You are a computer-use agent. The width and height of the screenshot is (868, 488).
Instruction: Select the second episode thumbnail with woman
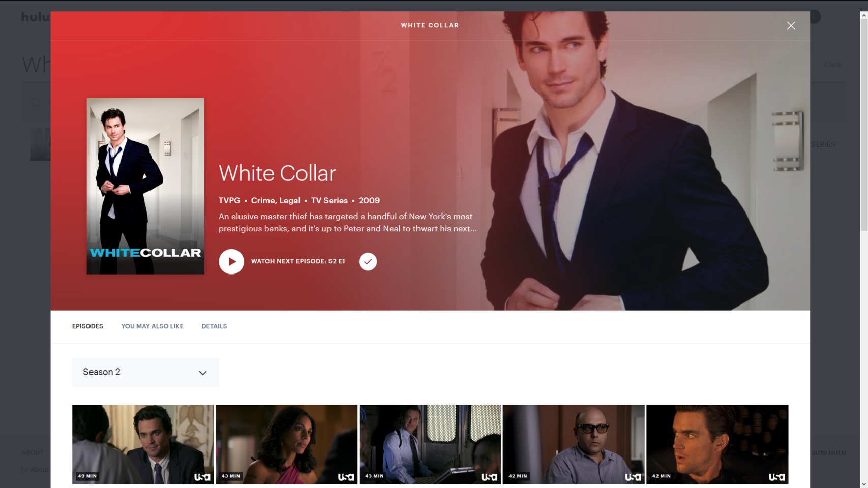point(286,444)
